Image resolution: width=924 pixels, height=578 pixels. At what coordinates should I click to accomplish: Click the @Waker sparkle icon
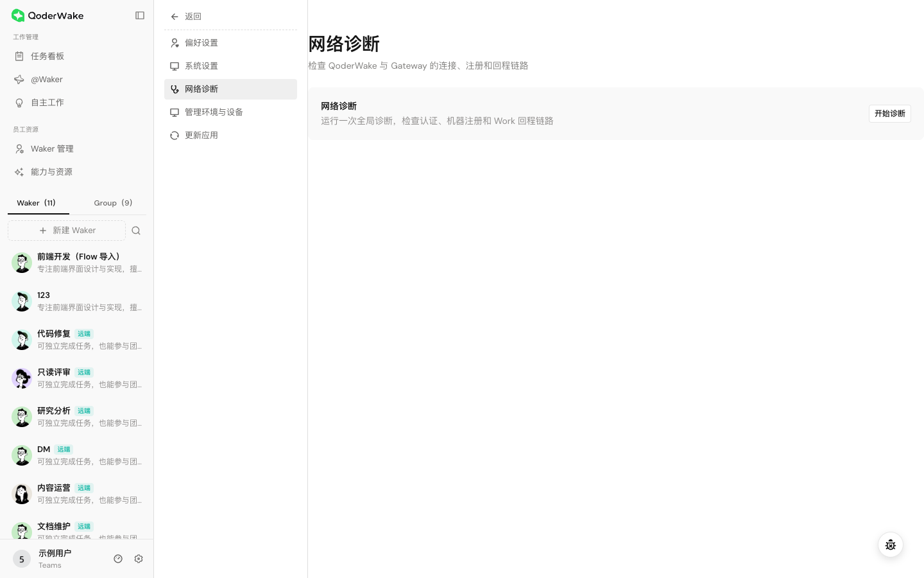point(19,80)
